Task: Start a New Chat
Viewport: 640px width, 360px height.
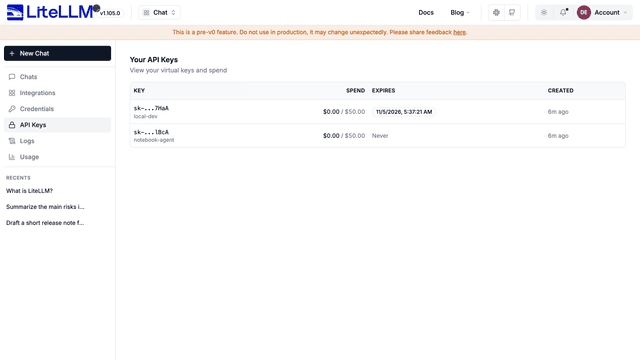Action: click(58, 53)
